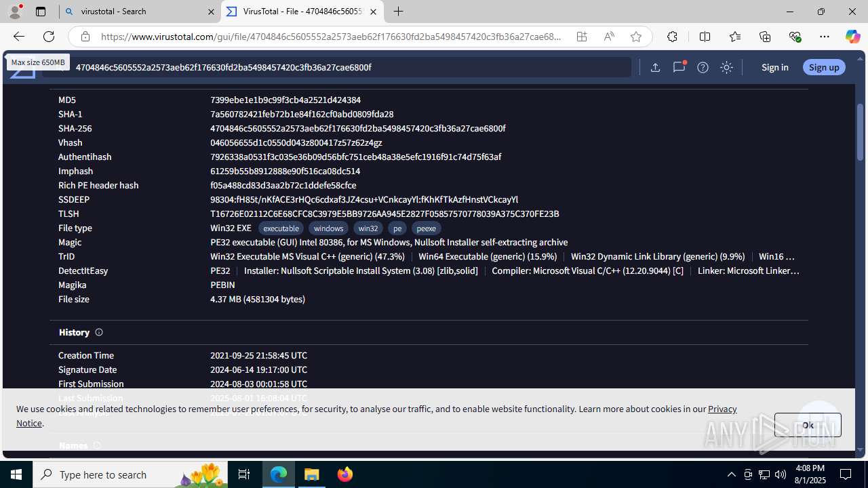Show info next to History heading
The width and height of the screenshot is (868, 488).
[99, 332]
